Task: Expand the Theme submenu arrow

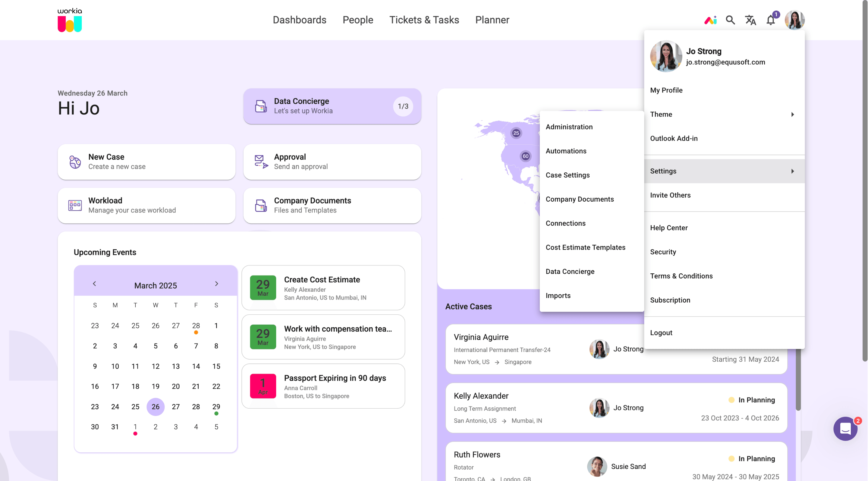Action: point(793,115)
